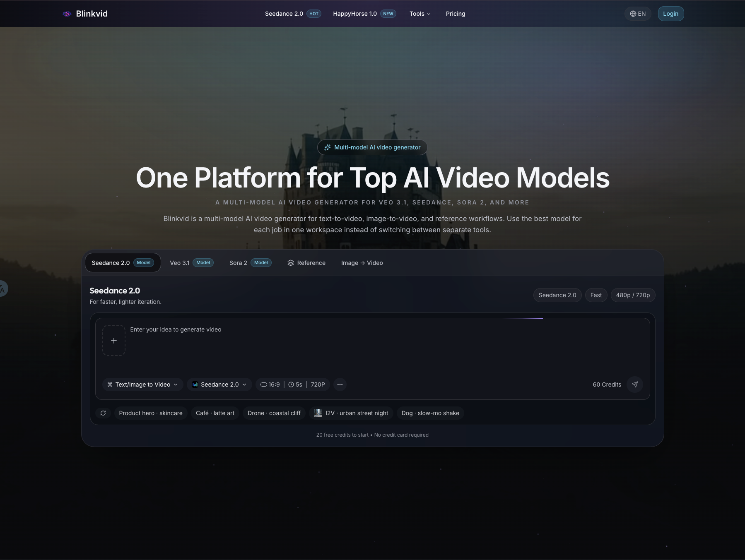
Task: Open the more options ellipsis button
Action: pyautogui.click(x=340, y=385)
